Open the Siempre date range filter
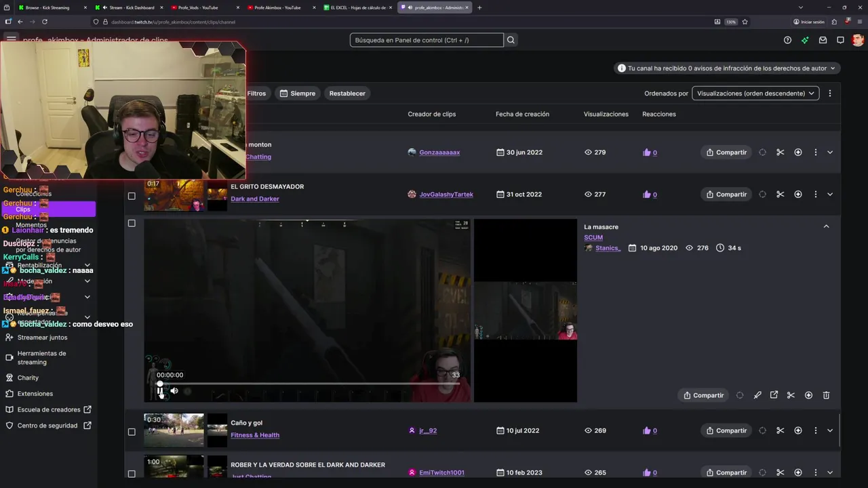Viewport: 868px width, 488px height. 298,94
